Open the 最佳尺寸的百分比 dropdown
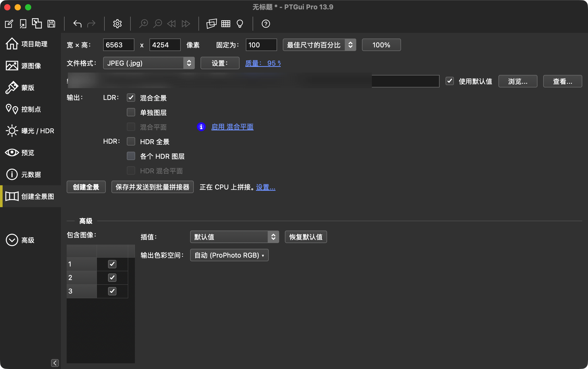588x369 pixels. point(319,45)
